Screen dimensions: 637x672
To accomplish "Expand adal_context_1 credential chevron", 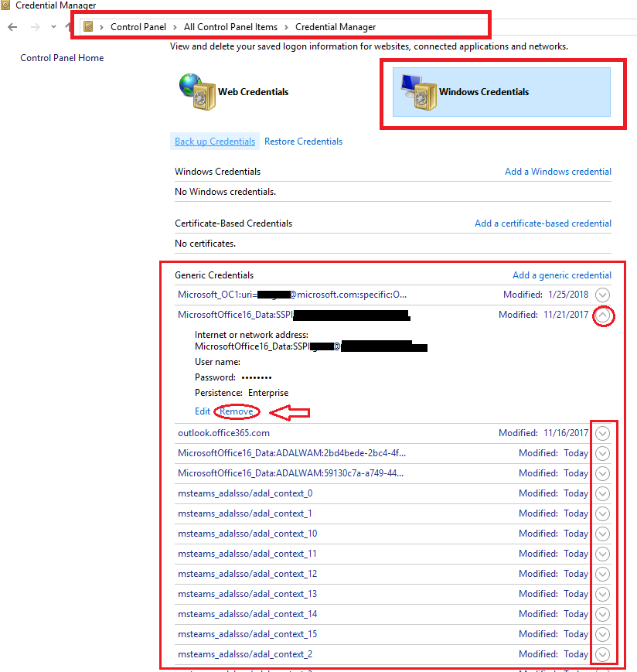I will coord(602,513).
